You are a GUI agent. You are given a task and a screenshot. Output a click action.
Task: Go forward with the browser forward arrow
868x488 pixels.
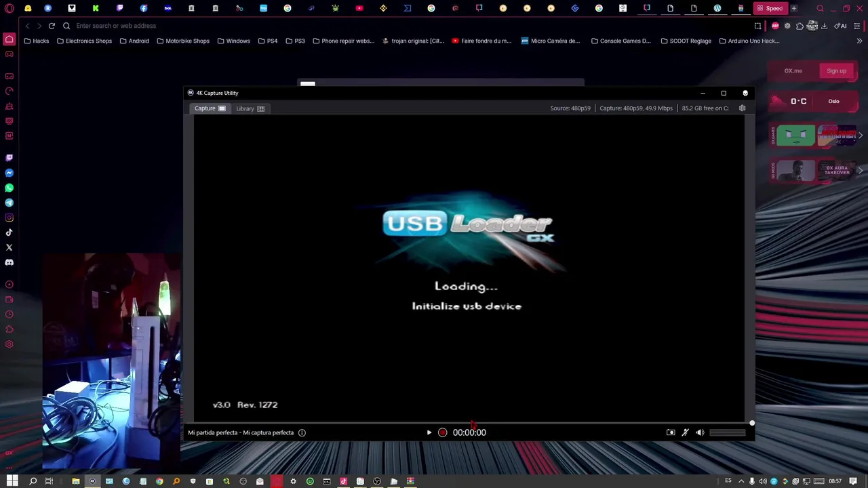[39, 26]
